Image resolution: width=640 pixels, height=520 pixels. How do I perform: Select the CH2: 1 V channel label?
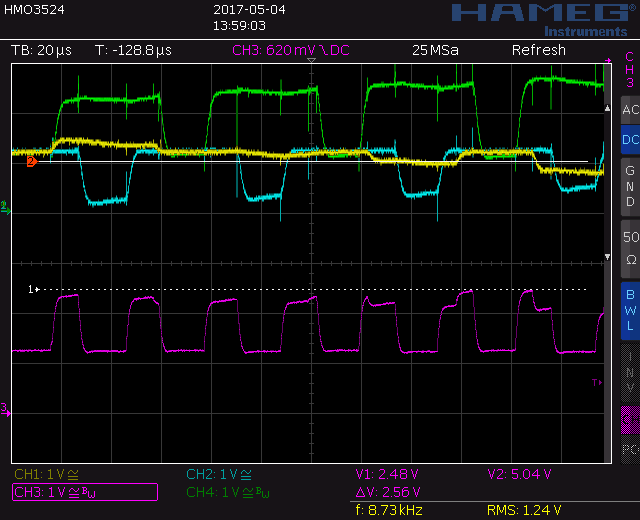click(x=219, y=474)
